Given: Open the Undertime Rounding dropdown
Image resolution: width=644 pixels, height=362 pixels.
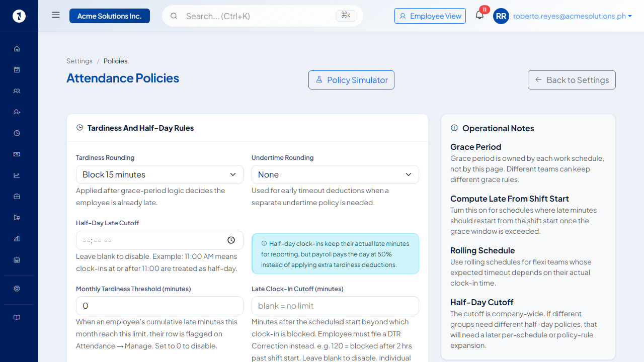Looking at the screenshot, I should point(335,174).
